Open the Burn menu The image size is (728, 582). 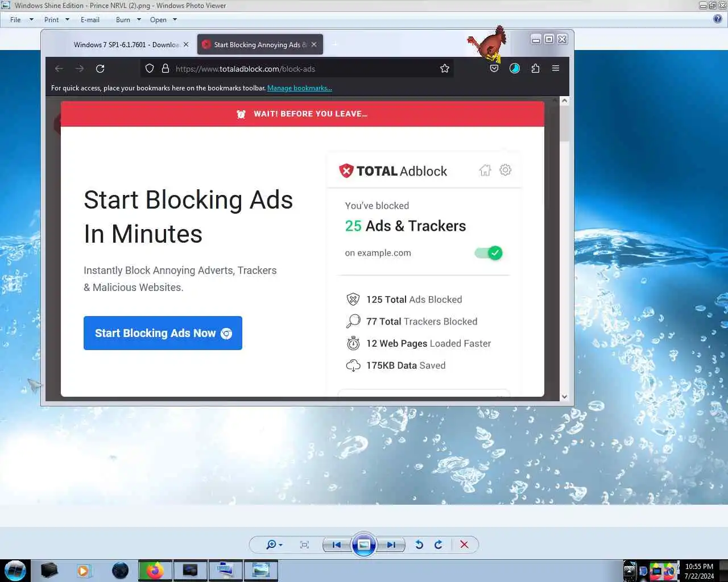tap(123, 20)
